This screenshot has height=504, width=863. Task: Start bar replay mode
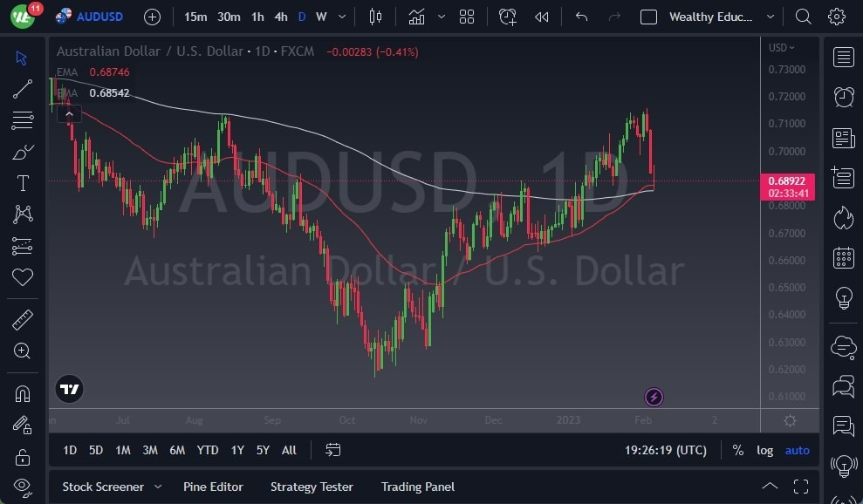coord(541,17)
